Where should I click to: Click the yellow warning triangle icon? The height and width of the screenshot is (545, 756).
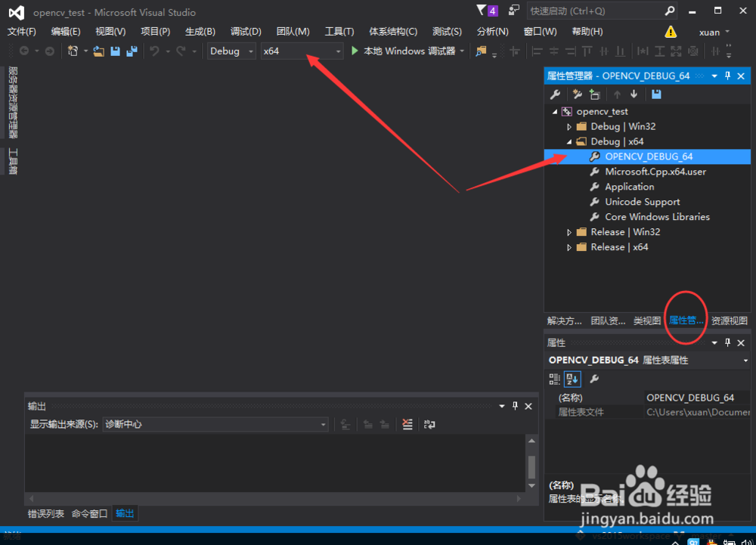pyautogui.click(x=670, y=32)
